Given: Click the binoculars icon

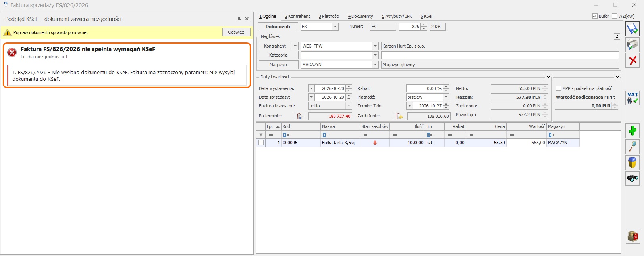Looking at the screenshot, I should click(x=632, y=178).
